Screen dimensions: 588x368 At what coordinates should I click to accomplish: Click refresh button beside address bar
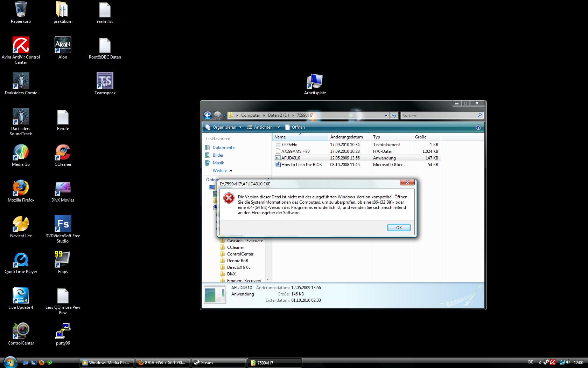pos(394,115)
